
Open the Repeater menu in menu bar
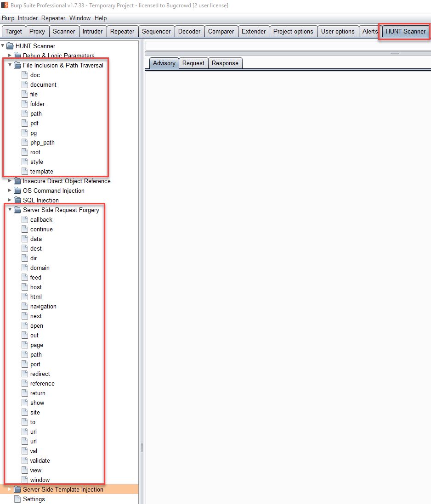[53, 18]
